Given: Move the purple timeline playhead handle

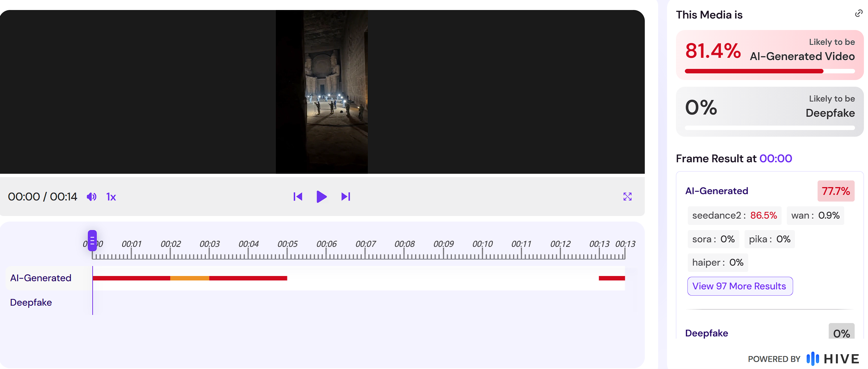Looking at the screenshot, I should click(x=92, y=240).
